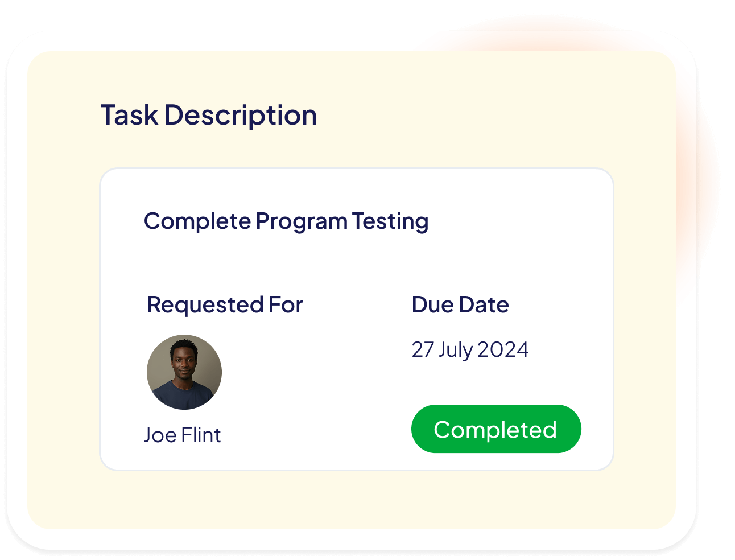Click Joe Flint shown below his avatar
Image resolution: width=735 pixels, height=560 pixels.
(183, 435)
